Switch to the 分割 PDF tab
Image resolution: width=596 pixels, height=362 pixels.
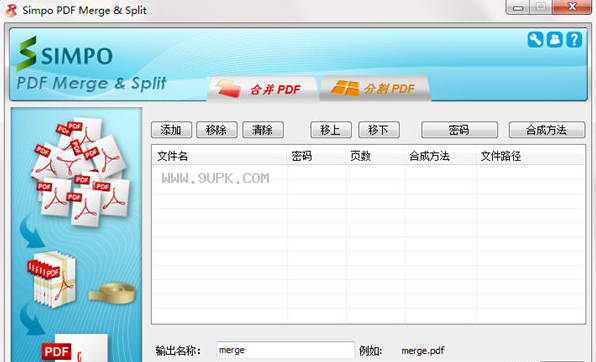375,89
